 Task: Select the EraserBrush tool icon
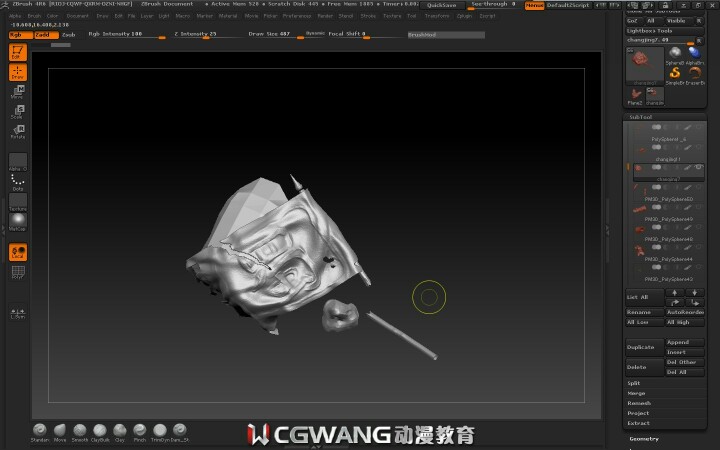point(695,76)
